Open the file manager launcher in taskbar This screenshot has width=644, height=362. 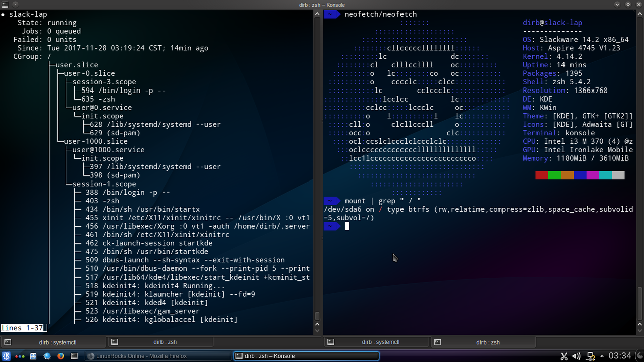33,356
